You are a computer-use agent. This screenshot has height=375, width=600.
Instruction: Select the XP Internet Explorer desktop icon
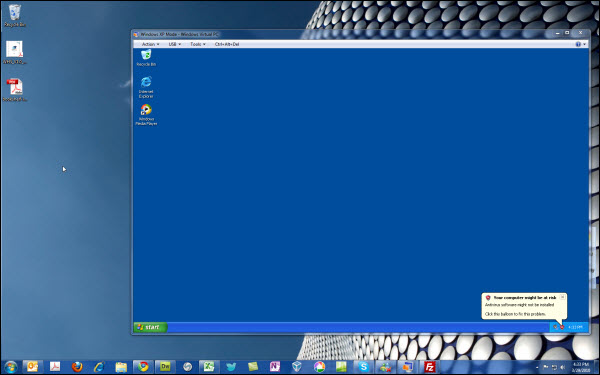coord(146,87)
